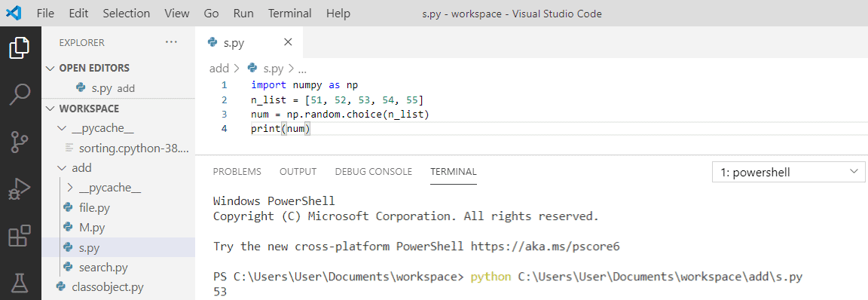The image size is (868, 300).
Task: Open Source Control view in activity bar
Action: [20, 142]
